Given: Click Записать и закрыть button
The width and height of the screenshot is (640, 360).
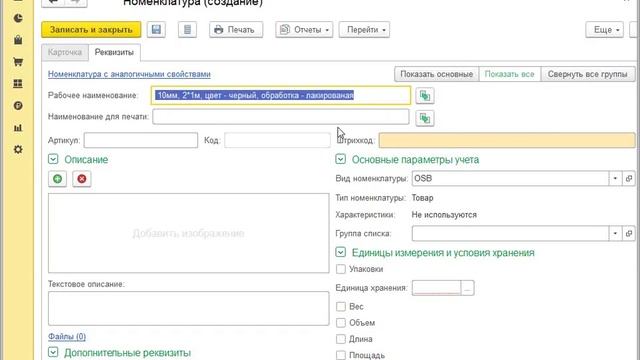Looking at the screenshot, I should click(x=91, y=30).
